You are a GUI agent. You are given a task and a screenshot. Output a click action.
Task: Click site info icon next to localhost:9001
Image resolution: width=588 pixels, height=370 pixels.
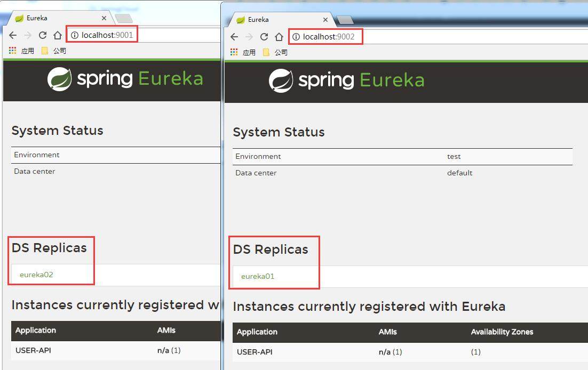tap(75, 35)
